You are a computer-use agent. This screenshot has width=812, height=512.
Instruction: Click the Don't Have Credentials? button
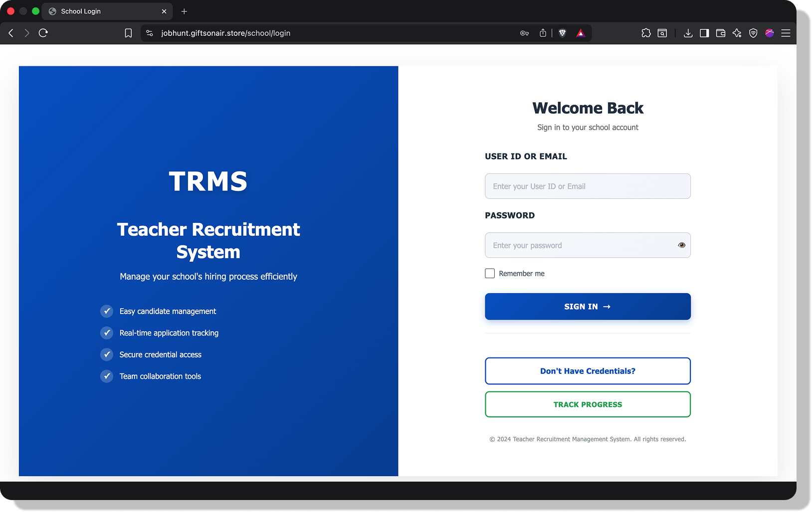588,371
